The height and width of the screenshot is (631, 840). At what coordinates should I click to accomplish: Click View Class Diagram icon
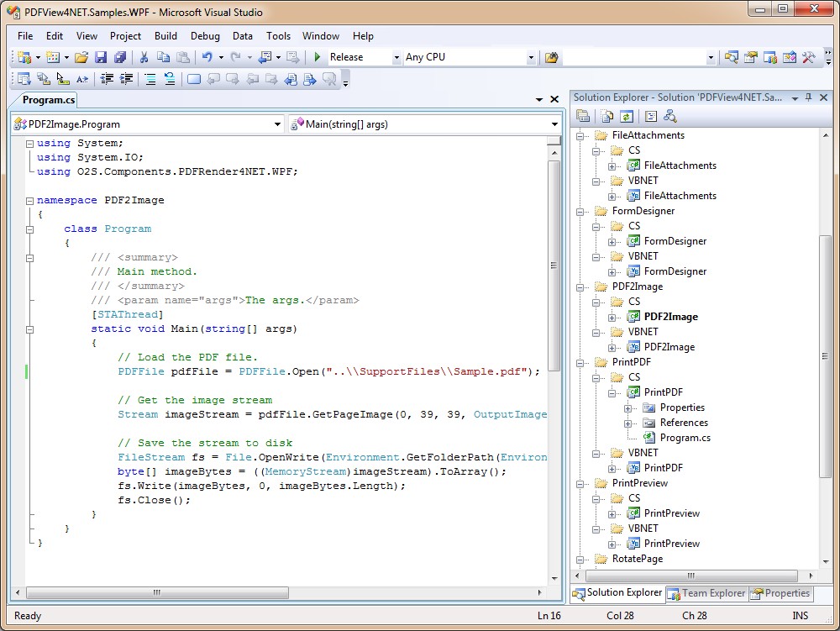[669, 117]
